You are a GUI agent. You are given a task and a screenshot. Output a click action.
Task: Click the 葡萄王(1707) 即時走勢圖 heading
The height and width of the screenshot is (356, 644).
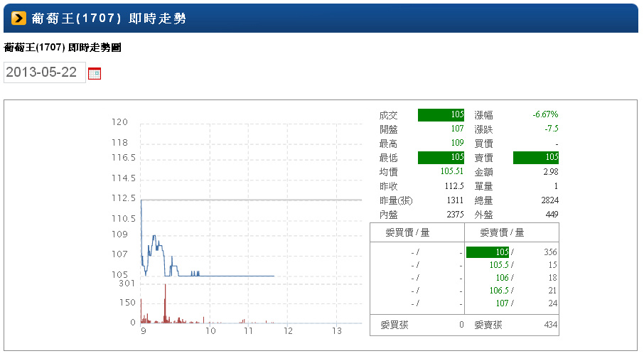click(63, 48)
